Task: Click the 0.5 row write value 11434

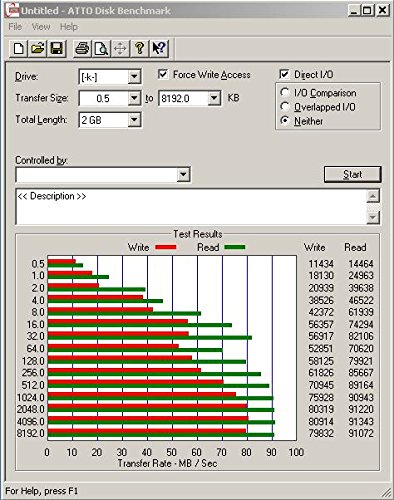Action: 321,264
